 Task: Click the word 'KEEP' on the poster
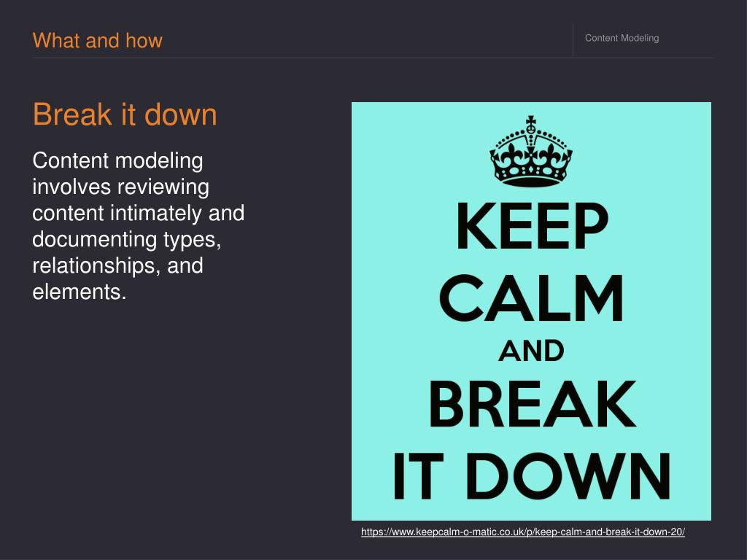pos(532,226)
